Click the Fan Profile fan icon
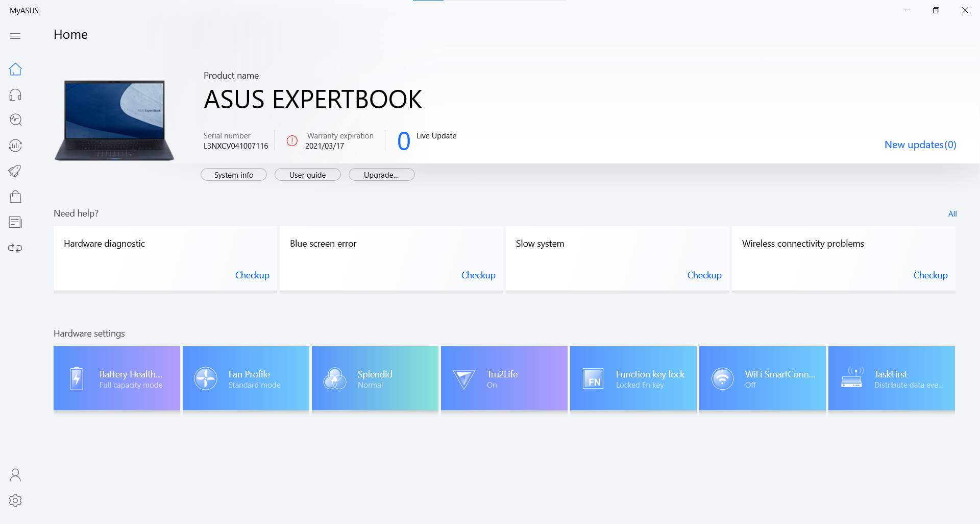 [x=206, y=378]
